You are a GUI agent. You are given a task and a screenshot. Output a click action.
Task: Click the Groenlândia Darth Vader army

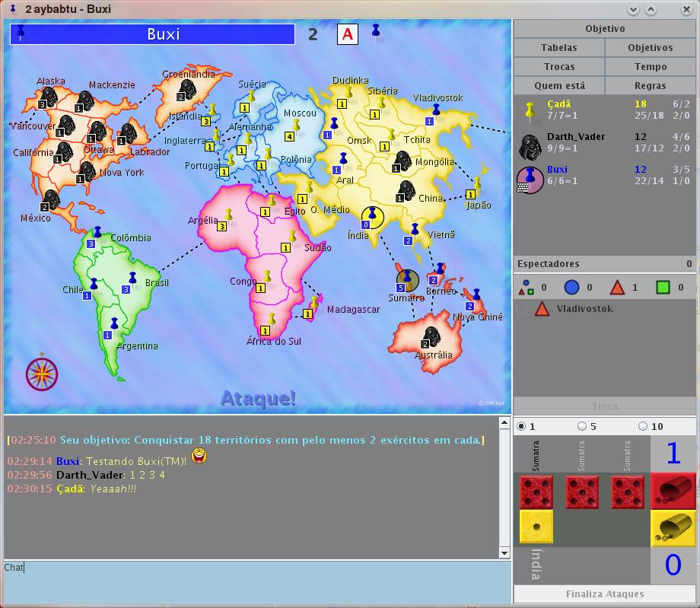tap(186, 91)
